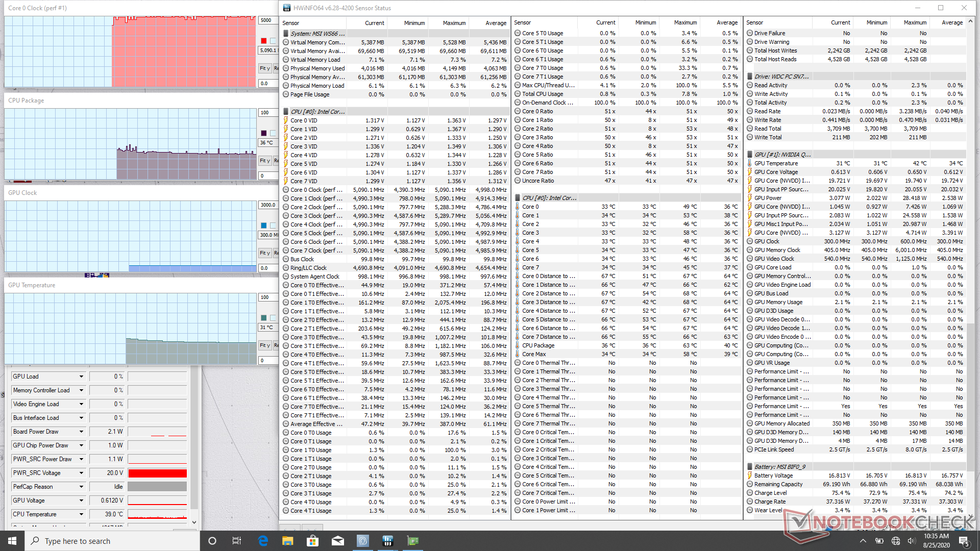
Task: Click Fit y in Core 0 Clock graph
Action: (264, 68)
